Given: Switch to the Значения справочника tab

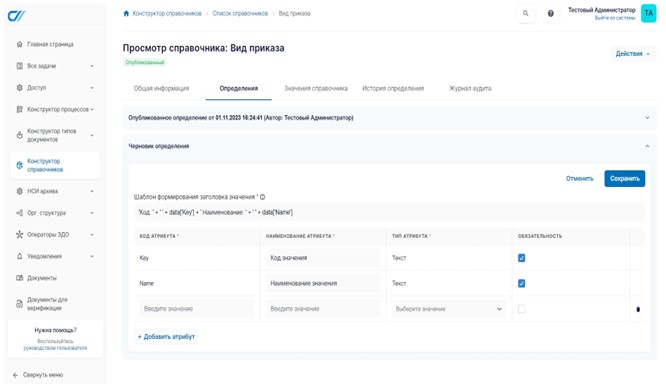Looking at the screenshot, I should point(316,88).
